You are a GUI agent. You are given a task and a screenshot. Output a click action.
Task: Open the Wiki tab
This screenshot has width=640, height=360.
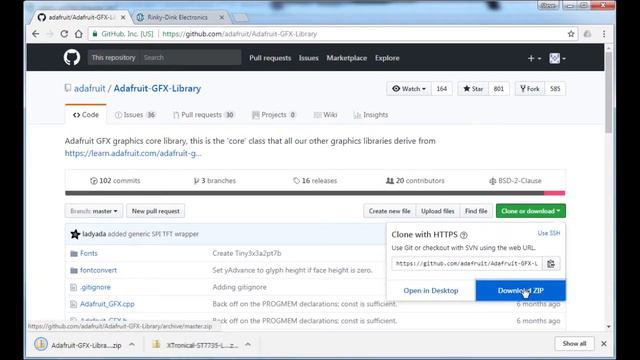tap(325, 115)
